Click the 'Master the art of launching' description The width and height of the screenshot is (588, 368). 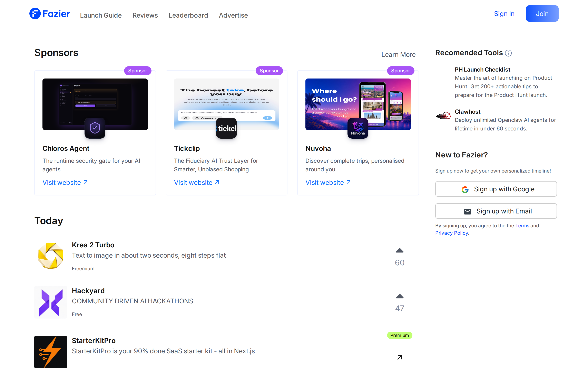point(503,86)
